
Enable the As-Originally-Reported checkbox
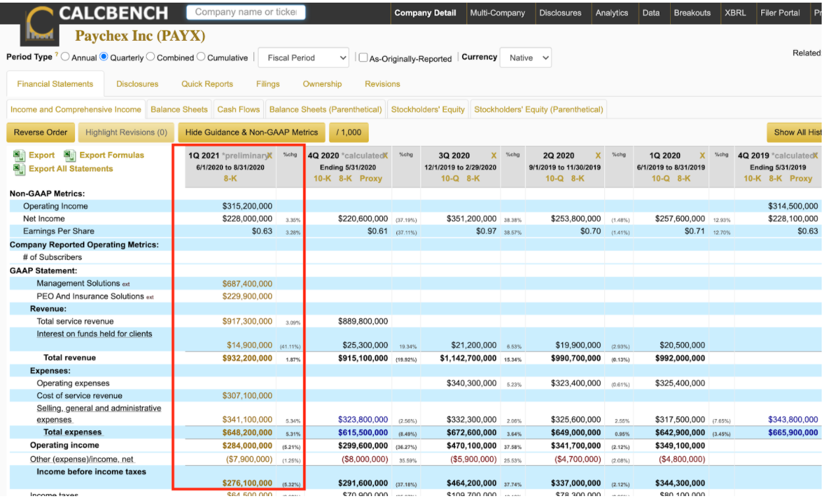point(363,58)
